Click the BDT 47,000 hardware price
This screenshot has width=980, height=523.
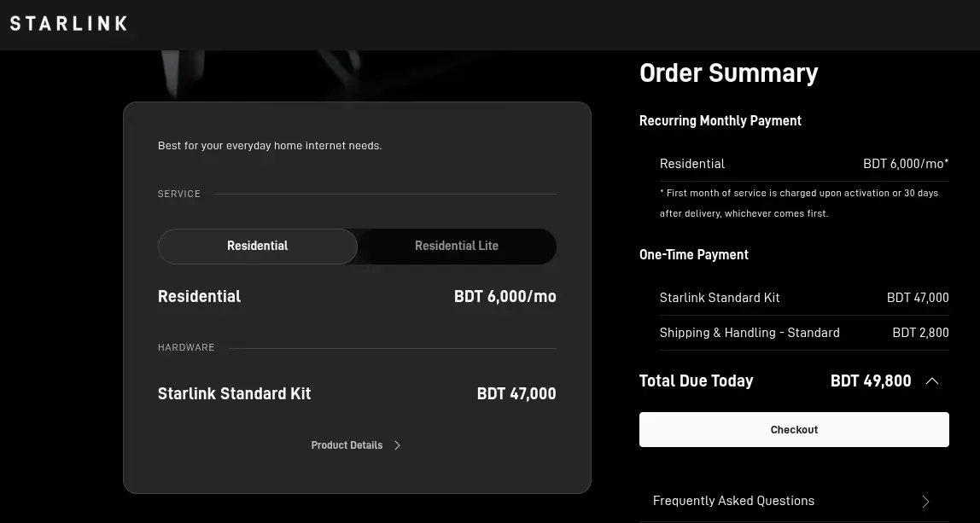pos(516,393)
